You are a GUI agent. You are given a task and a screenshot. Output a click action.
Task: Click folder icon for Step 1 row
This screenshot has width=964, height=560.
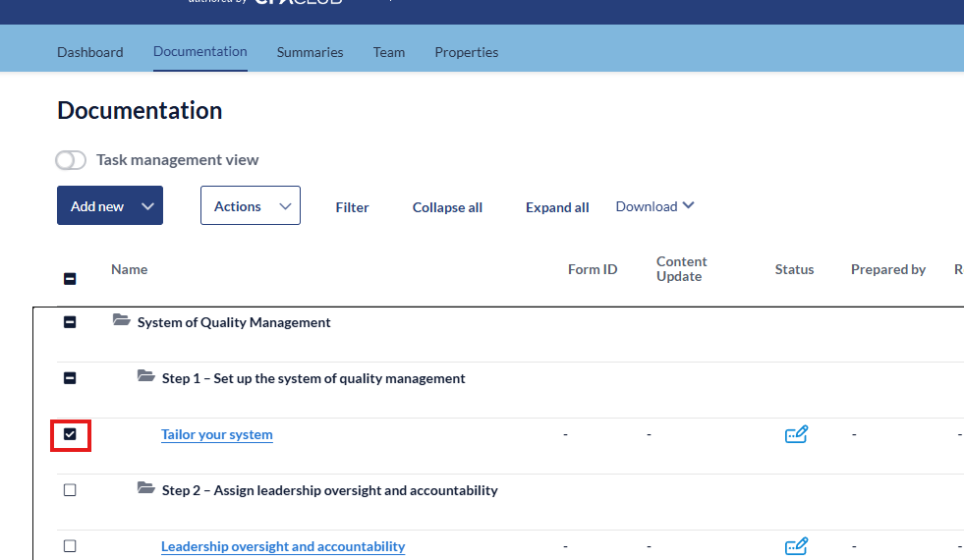pyautogui.click(x=146, y=377)
